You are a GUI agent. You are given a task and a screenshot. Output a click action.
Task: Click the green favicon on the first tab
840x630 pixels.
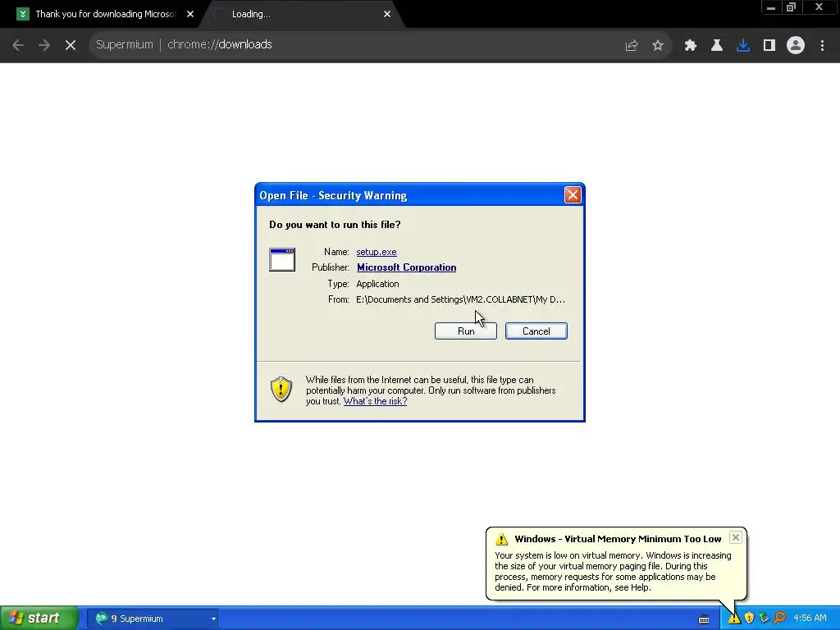pyautogui.click(x=22, y=14)
